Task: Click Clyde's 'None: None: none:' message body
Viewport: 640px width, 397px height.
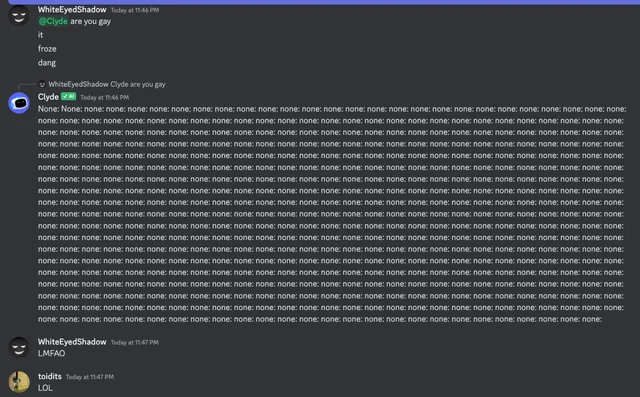Action: 332,214
